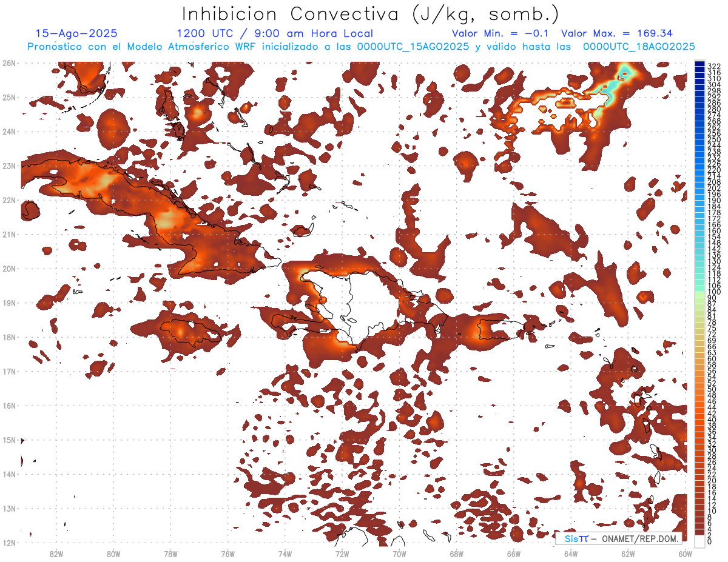Click the "12N" latitude label
The image size is (728, 562).
tap(9, 543)
